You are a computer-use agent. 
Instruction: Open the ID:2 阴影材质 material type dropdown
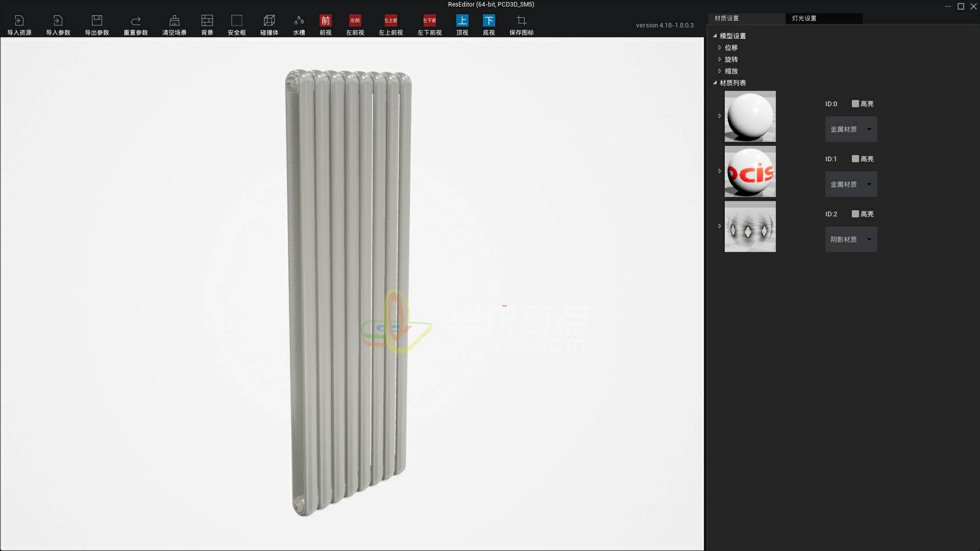[x=851, y=239]
